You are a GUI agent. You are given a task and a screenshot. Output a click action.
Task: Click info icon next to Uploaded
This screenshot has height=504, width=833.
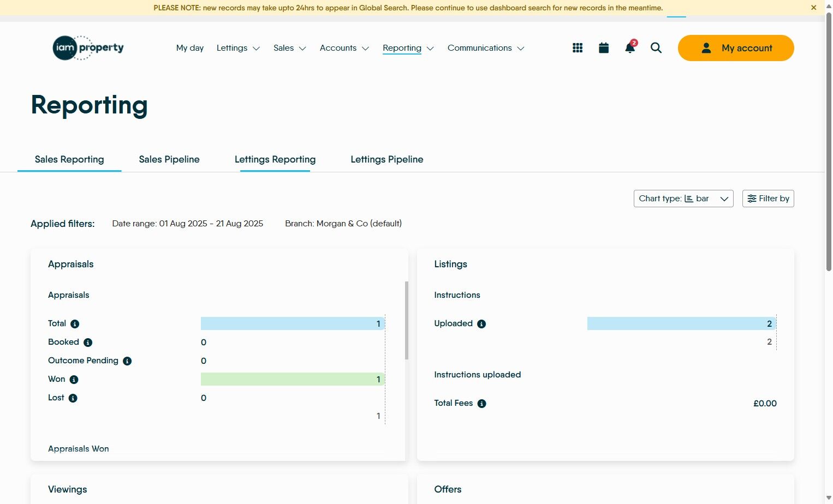click(x=481, y=324)
